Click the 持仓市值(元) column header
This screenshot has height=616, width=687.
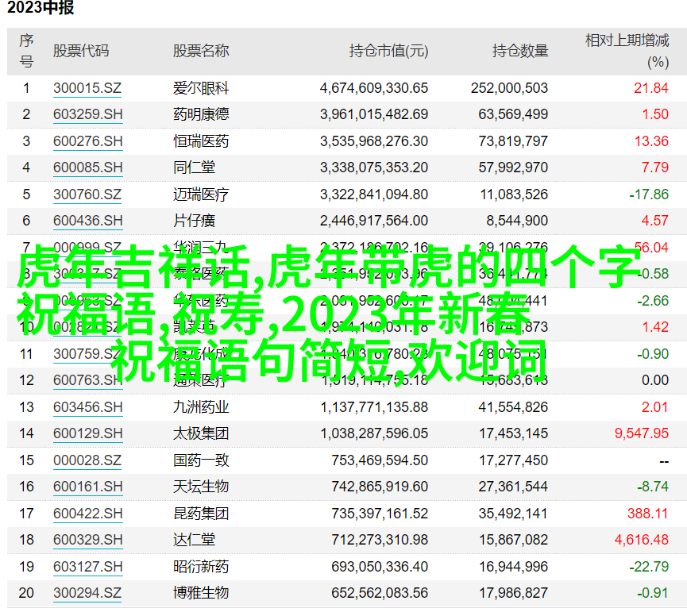point(388,52)
